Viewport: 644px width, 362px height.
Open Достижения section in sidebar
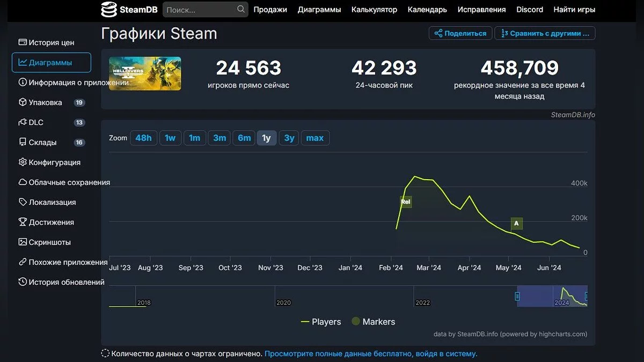tap(52, 222)
